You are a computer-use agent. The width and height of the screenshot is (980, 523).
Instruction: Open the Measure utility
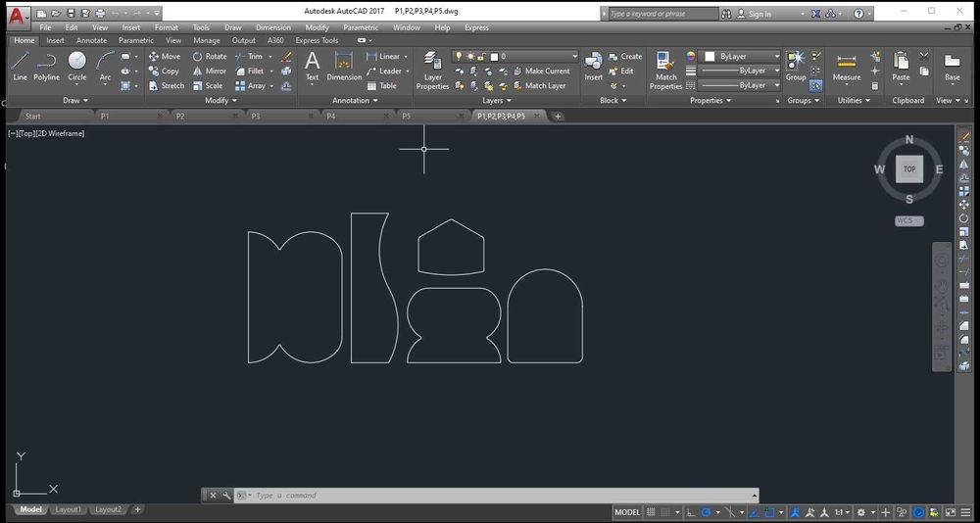pyautogui.click(x=847, y=67)
